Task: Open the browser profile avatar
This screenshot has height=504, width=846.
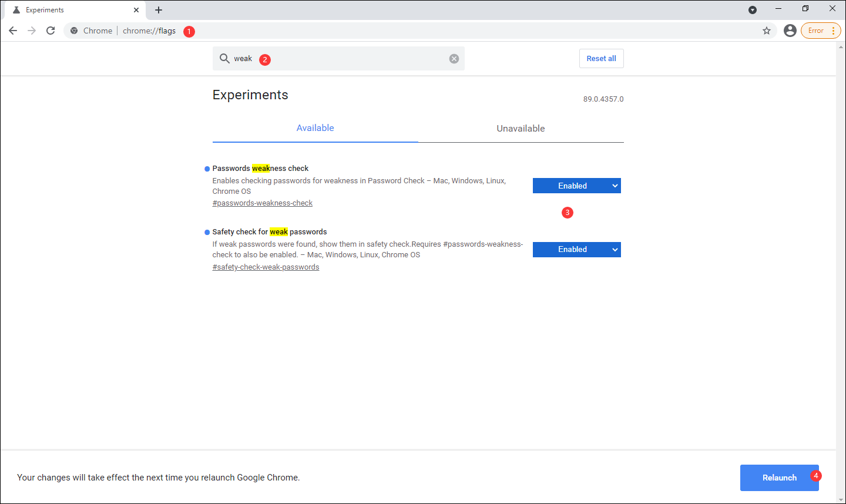Action: 790,30
